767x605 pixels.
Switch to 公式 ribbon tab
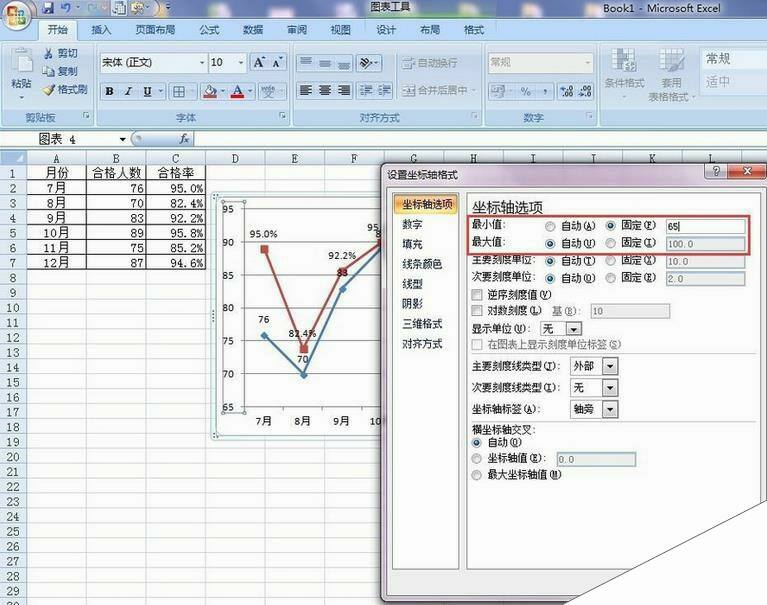[x=209, y=30]
